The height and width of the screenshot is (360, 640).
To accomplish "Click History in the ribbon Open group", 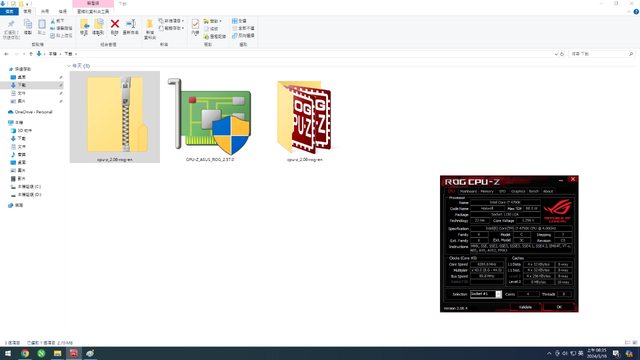I will click(215, 36).
